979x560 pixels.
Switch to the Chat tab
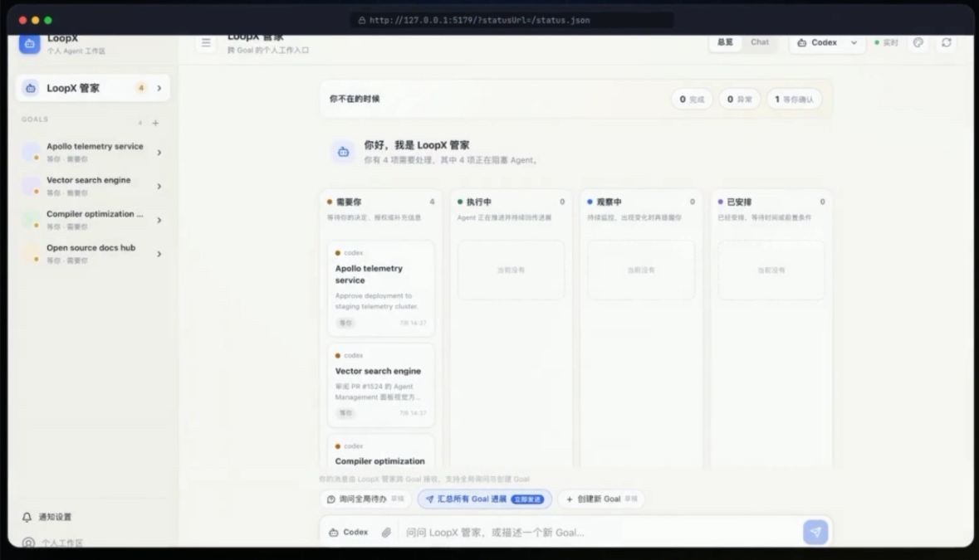pos(760,42)
